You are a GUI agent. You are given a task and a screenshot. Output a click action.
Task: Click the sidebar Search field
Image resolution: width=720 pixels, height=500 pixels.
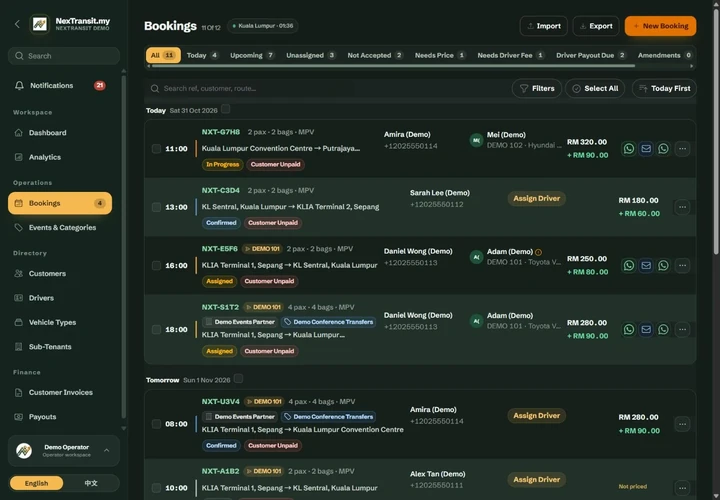(x=64, y=56)
